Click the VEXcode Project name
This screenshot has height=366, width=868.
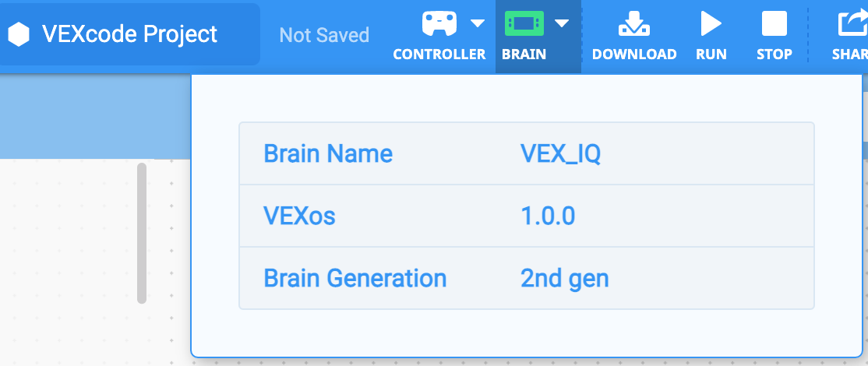click(129, 34)
